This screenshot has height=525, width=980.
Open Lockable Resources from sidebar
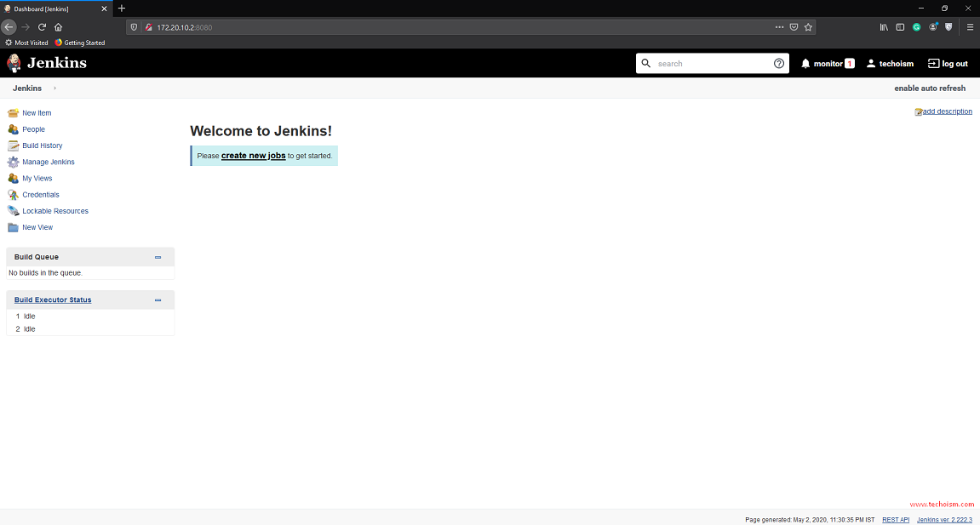pos(55,211)
